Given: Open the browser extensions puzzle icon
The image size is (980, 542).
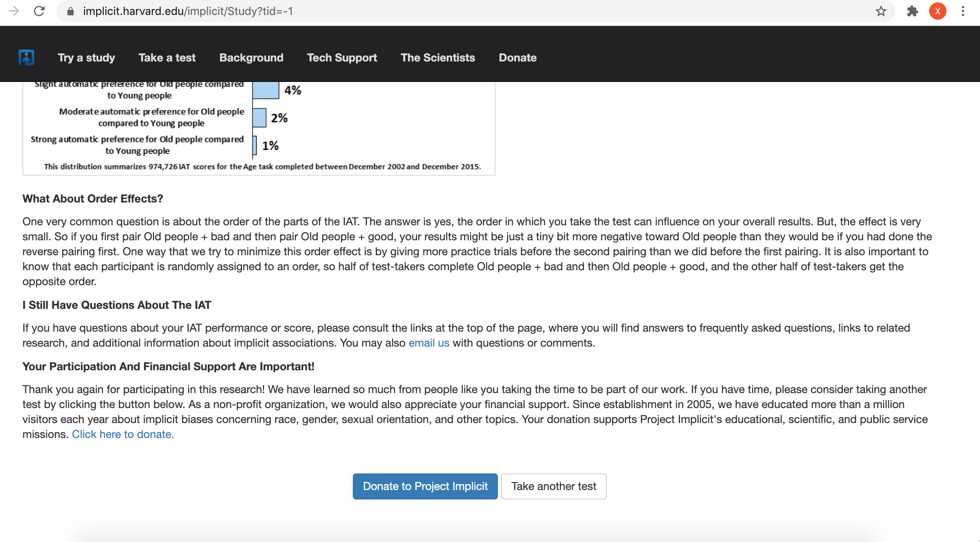Looking at the screenshot, I should pyautogui.click(x=912, y=11).
